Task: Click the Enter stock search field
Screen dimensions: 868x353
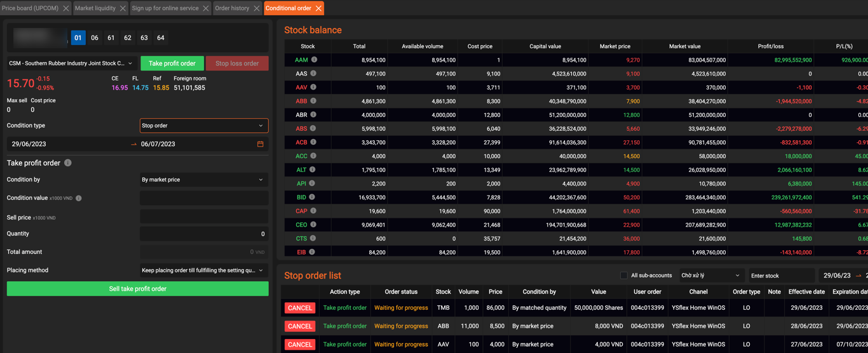Action: point(781,276)
